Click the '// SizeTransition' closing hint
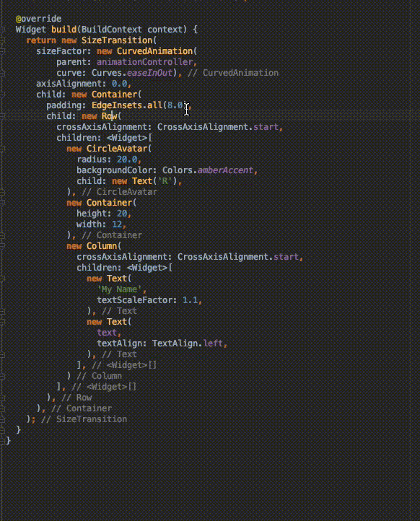 pyautogui.click(x=84, y=419)
